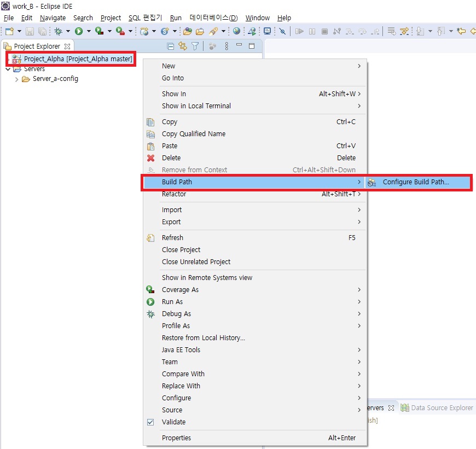Select the Server_a-config tree row
The height and width of the screenshot is (449, 476).
(55, 79)
